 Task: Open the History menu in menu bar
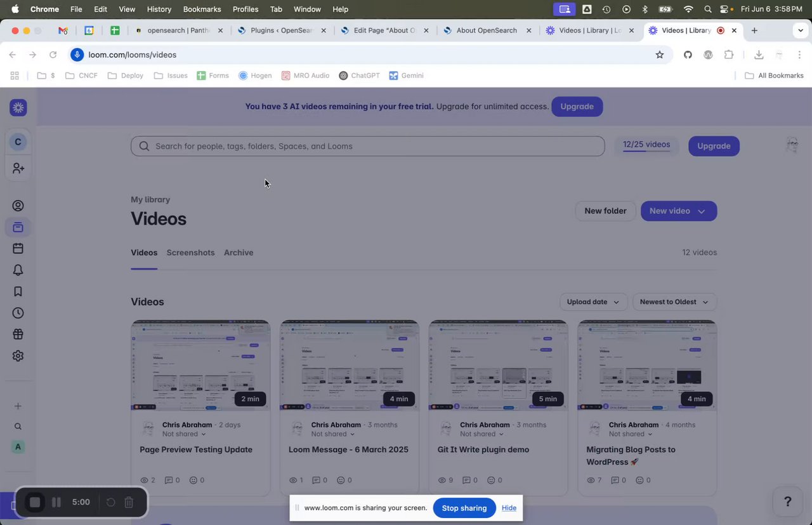tap(159, 9)
